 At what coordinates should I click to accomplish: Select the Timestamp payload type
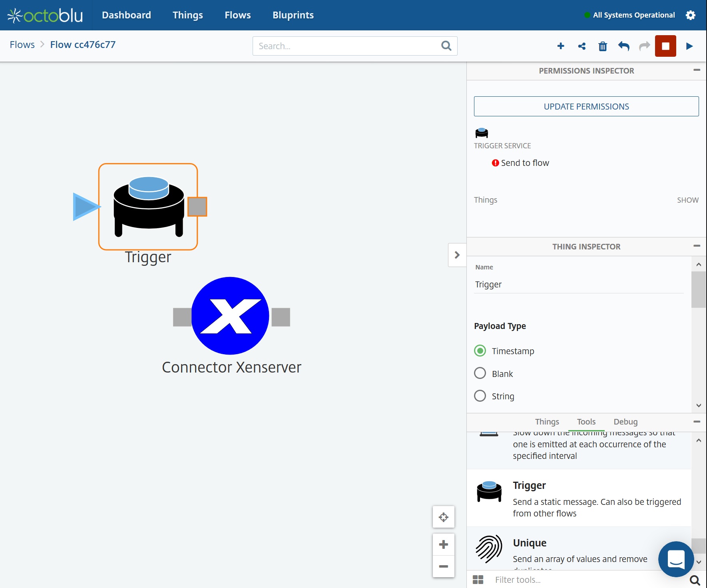(480, 351)
